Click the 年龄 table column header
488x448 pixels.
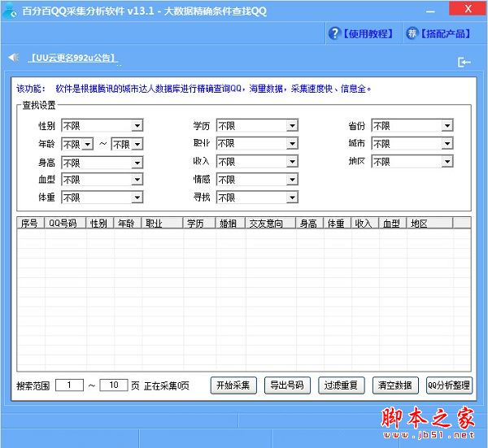tap(128, 223)
